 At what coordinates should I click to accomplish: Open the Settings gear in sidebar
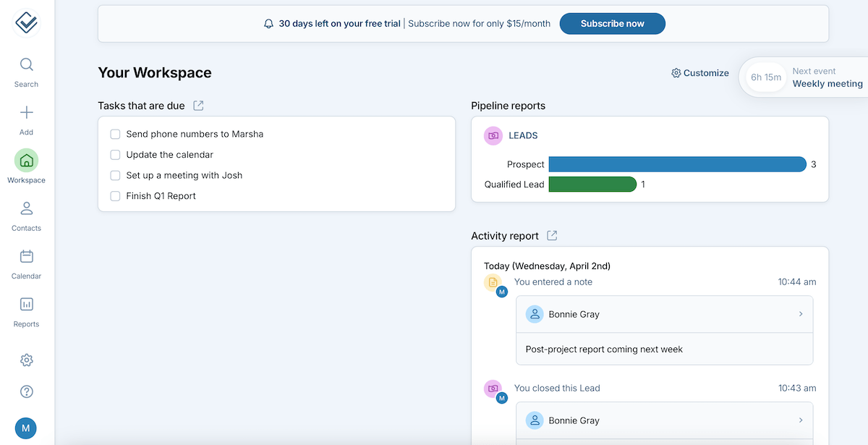pos(26,360)
